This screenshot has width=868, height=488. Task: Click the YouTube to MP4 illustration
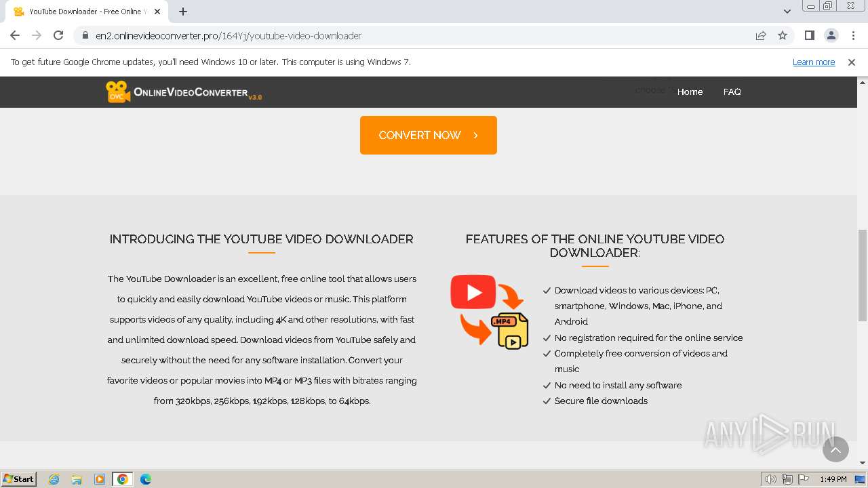coord(490,312)
